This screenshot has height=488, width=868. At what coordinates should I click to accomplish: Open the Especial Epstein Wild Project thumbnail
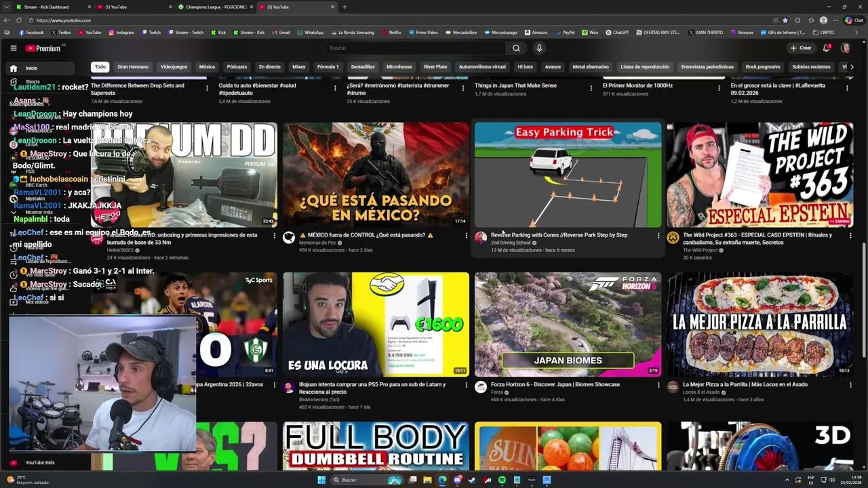click(x=759, y=175)
